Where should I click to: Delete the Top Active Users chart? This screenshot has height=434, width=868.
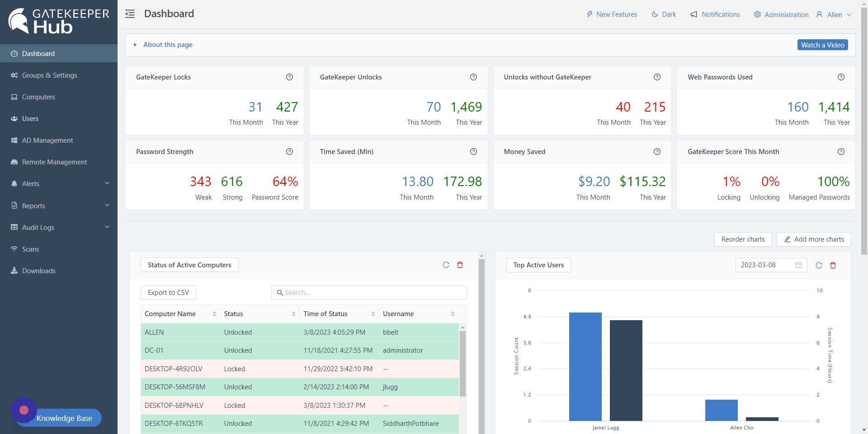click(x=833, y=265)
